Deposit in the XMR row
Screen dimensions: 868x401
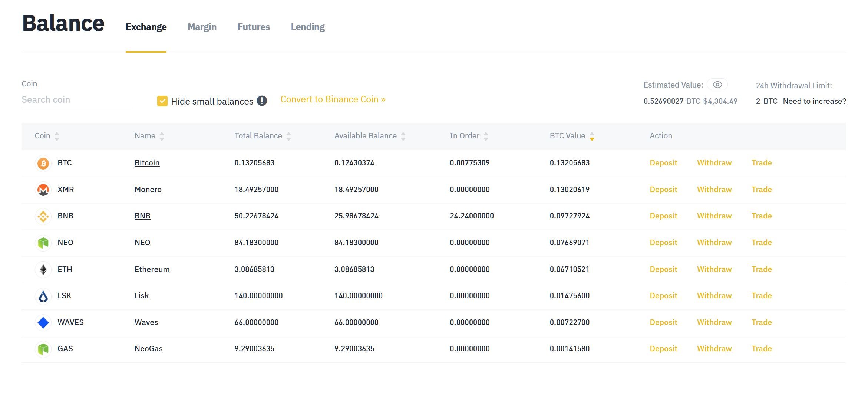663,190
